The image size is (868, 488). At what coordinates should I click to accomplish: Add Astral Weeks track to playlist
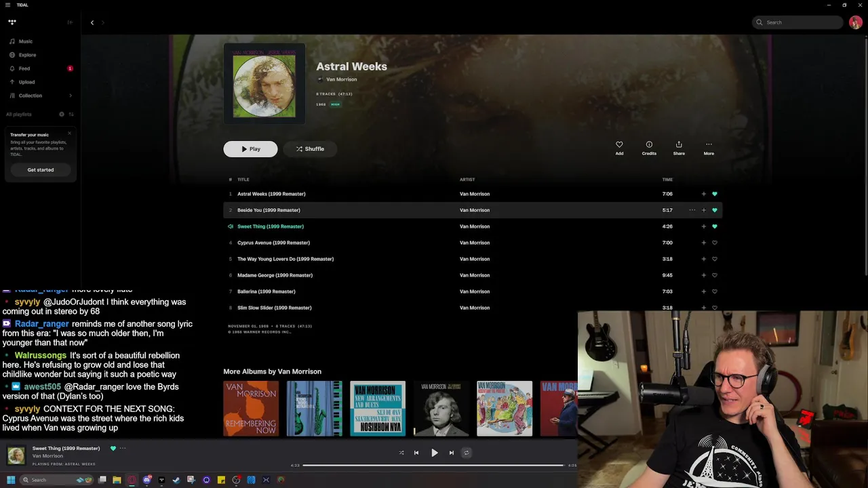tap(703, 194)
